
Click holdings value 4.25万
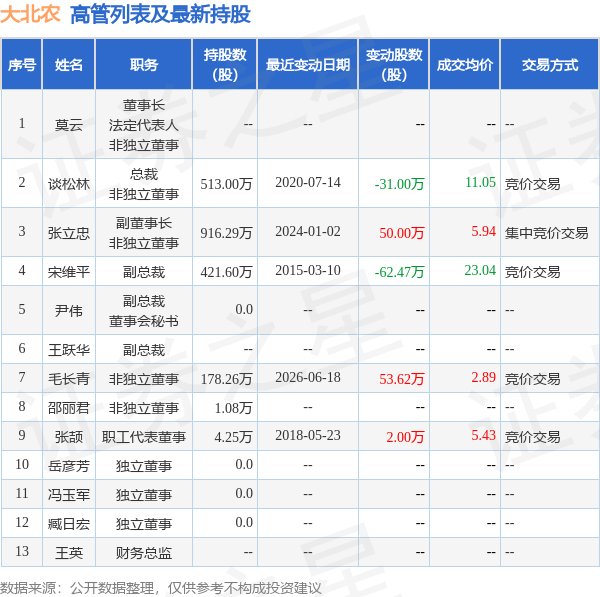(233, 437)
